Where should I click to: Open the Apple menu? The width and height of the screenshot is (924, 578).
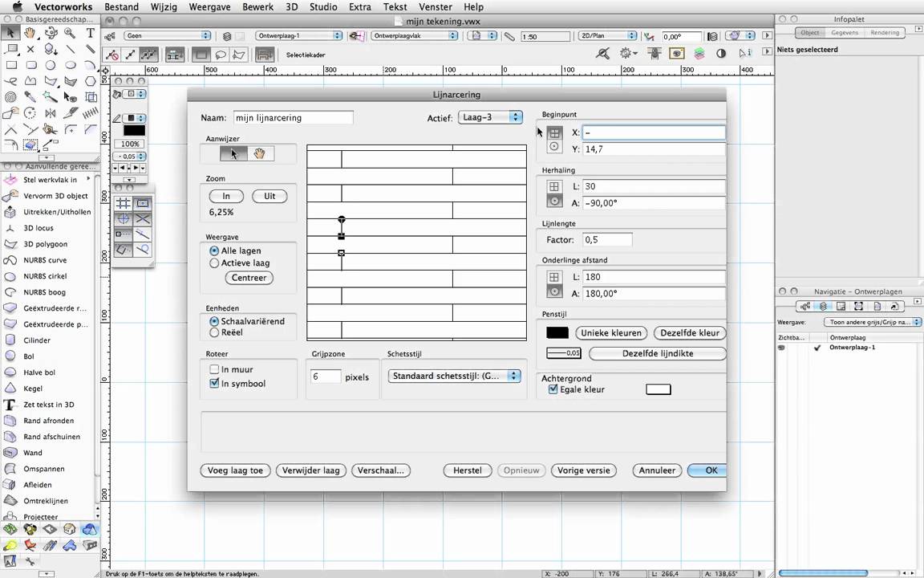(17, 7)
